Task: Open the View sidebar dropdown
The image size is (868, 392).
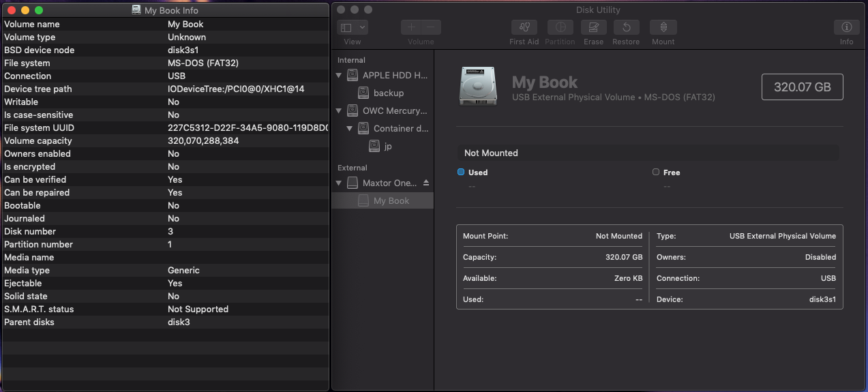Action: (x=353, y=27)
